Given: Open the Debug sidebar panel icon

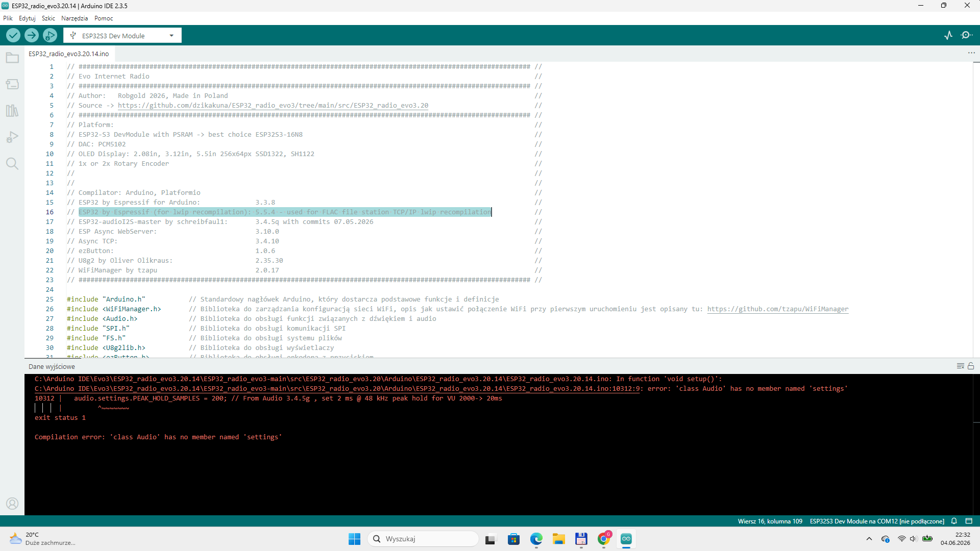Looking at the screenshot, I should tap(12, 137).
